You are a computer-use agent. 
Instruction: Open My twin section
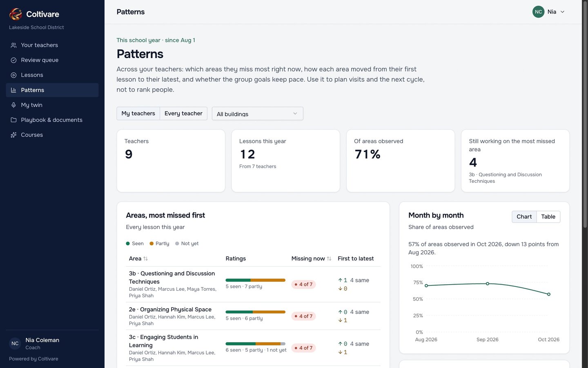(x=52, y=105)
